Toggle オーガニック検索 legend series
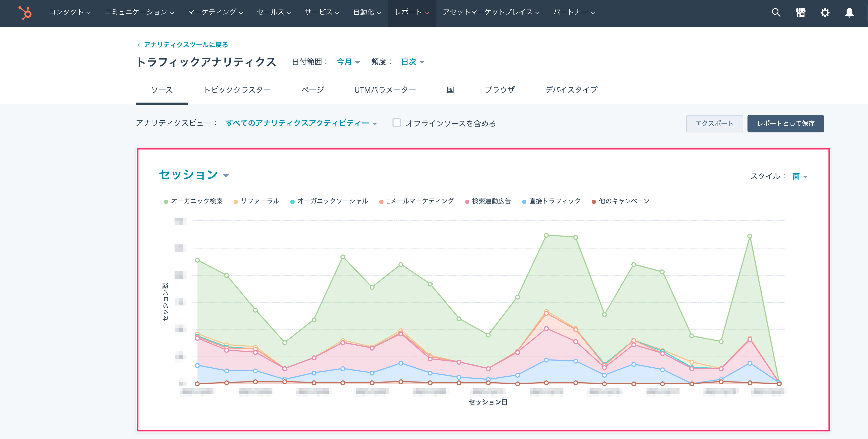 coord(193,201)
